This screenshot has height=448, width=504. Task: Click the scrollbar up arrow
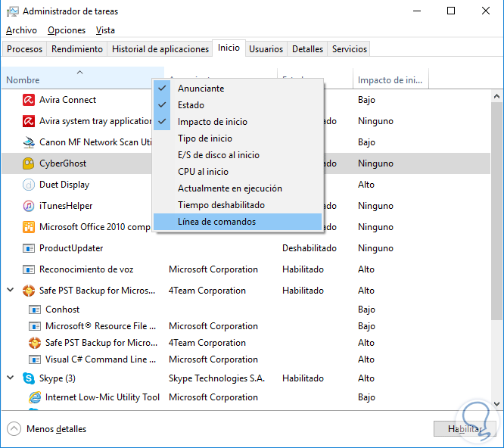496,96
